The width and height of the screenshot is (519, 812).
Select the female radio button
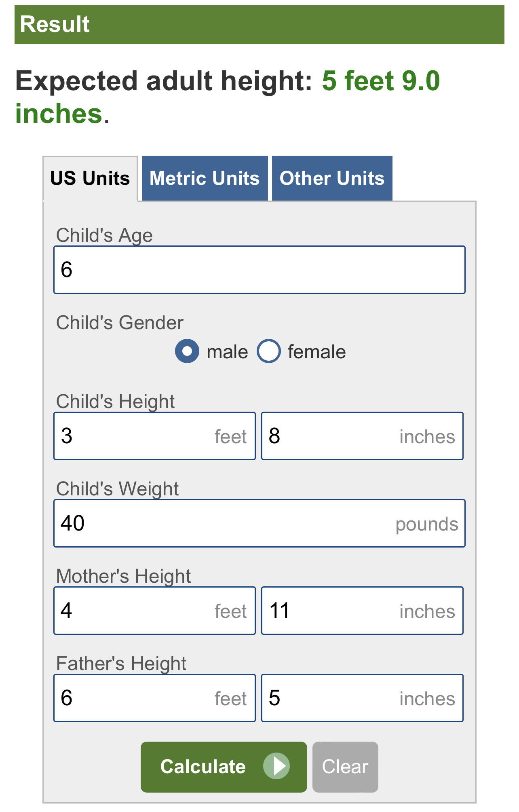coord(269,351)
